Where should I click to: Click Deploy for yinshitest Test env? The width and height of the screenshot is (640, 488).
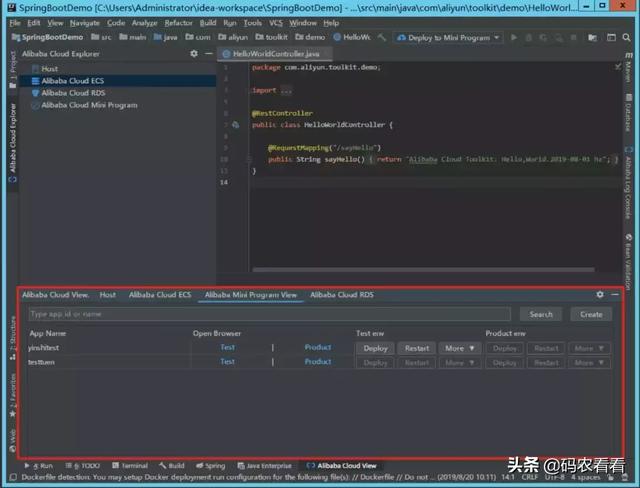375,348
